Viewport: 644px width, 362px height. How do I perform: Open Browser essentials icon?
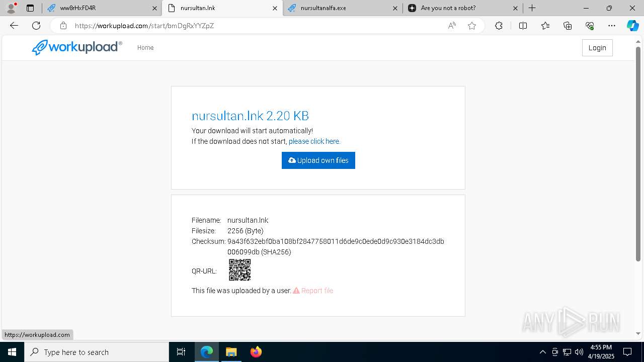point(590,26)
